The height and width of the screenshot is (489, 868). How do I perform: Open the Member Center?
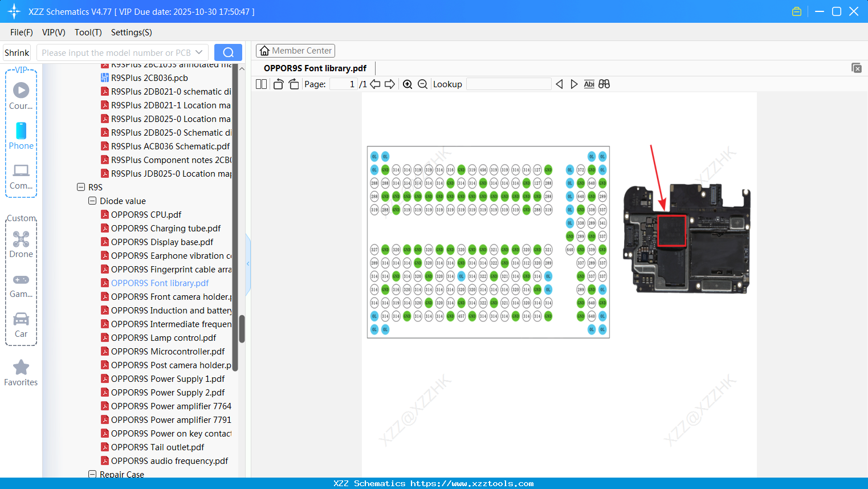point(295,51)
